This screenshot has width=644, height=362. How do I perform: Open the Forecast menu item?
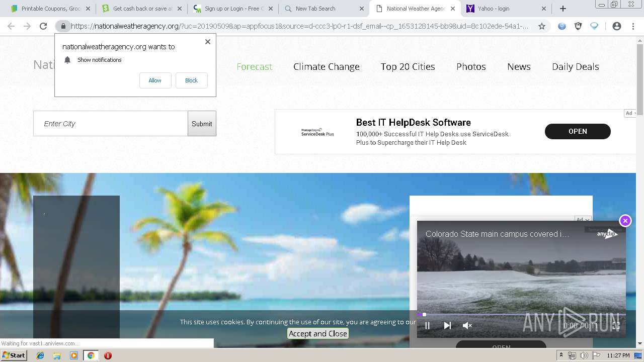(x=254, y=66)
